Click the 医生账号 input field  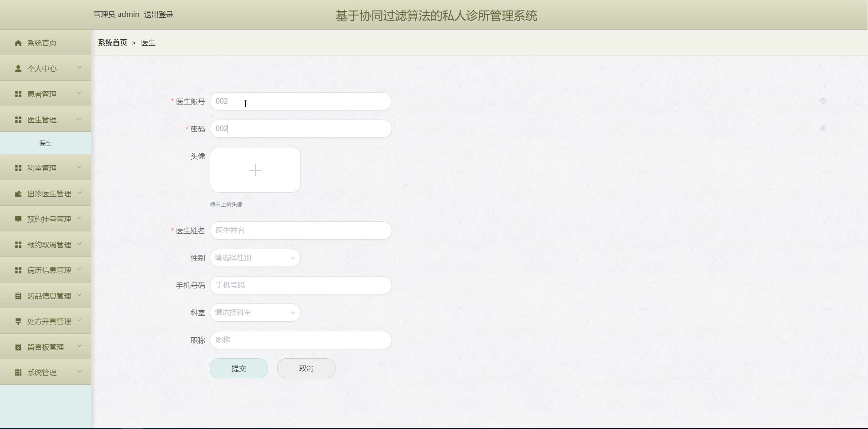(x=301, y=101)
